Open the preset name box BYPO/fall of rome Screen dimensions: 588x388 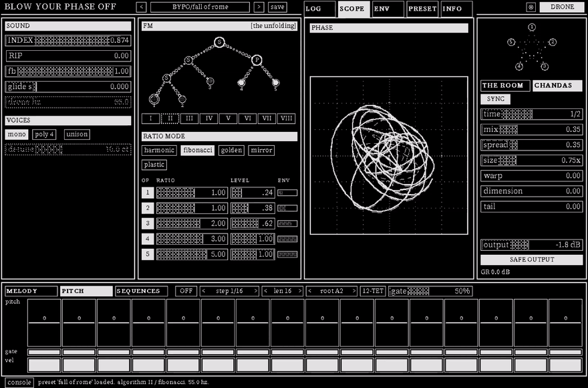[x=200, y=7]
